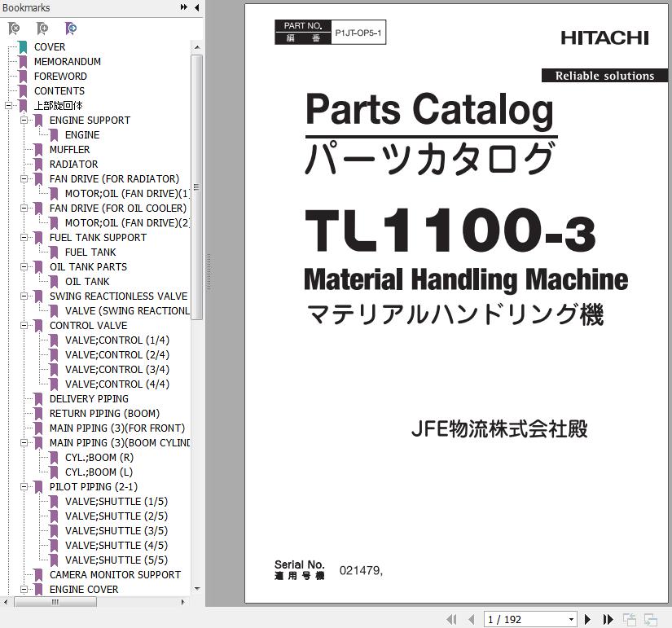Screen dimensions: 672x628
Task: Click the bookmarks horizontal scrollbar thumb
Action: pos(55,603)
